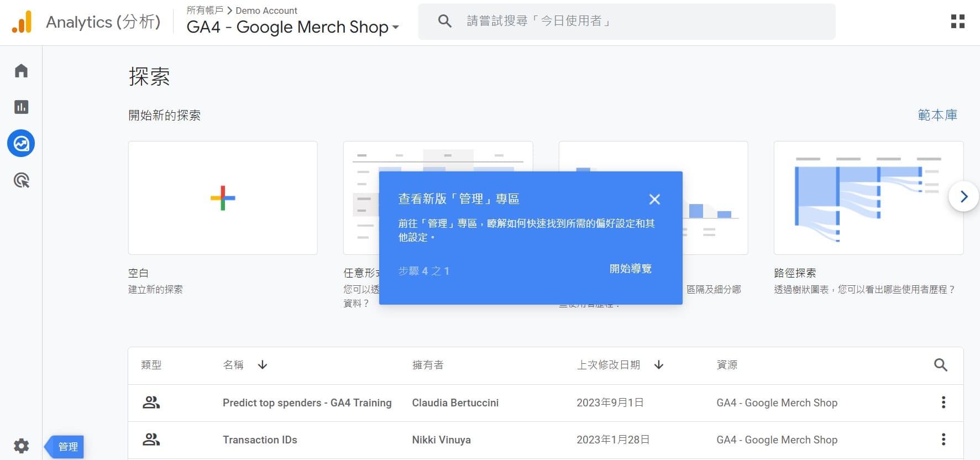
Task: Click shared icon in Predict top spenders row
Action: point(151,402)
